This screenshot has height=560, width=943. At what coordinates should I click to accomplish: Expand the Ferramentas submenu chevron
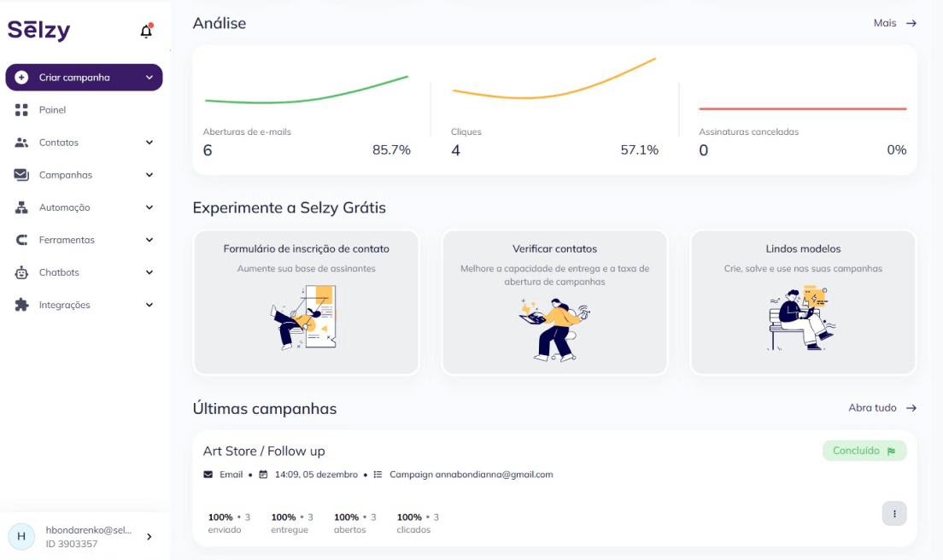point(149,240)
